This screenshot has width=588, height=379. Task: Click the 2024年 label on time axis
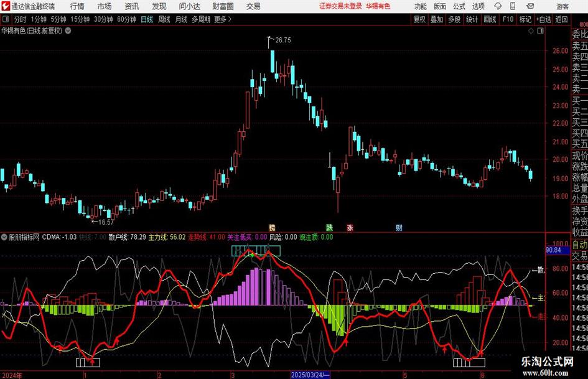tap(12, 375)
